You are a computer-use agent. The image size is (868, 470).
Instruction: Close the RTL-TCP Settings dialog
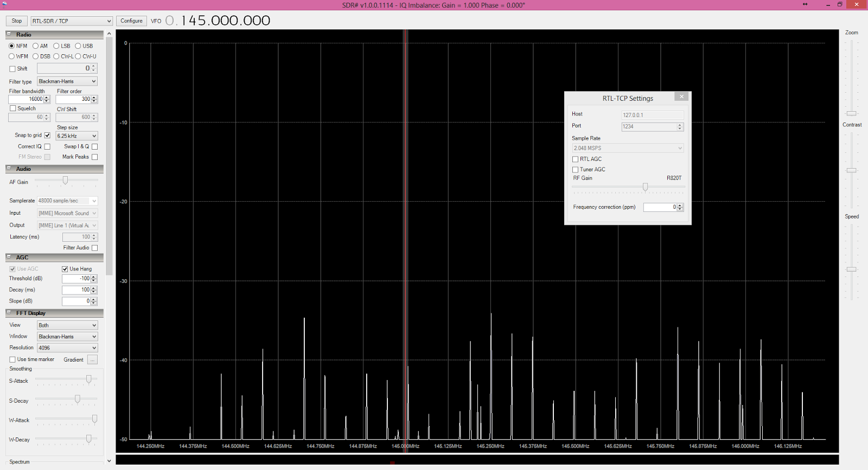[682, 96]
